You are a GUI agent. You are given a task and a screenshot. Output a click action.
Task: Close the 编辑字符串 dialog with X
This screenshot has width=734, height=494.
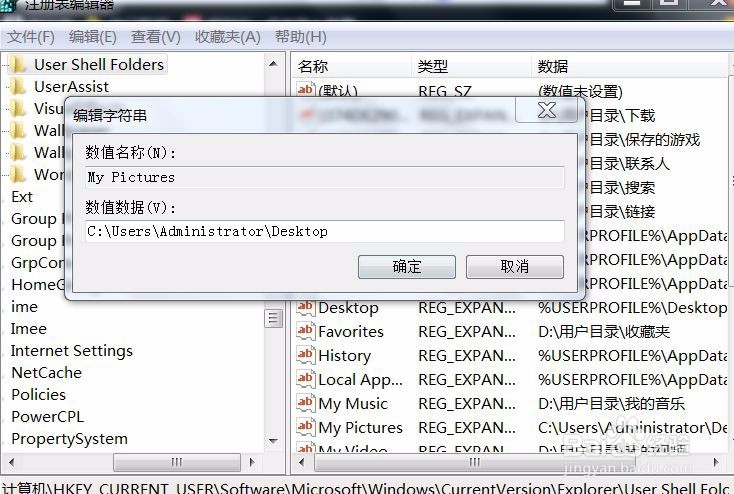pyautogui.click(x=547, y=111)
